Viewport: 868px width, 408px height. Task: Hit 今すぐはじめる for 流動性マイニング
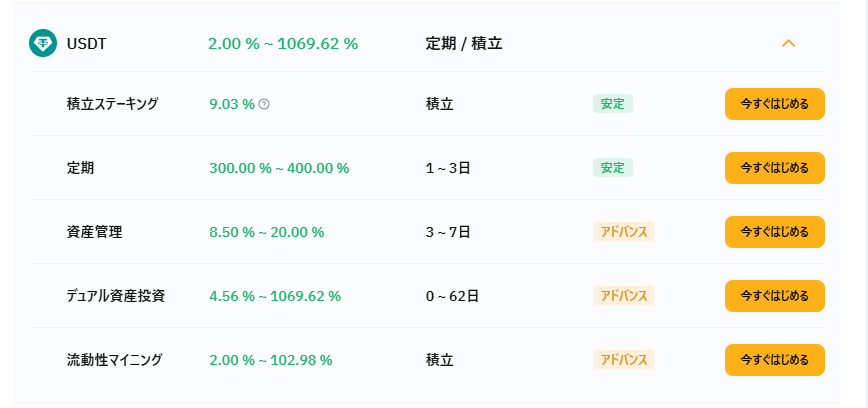(774, 360)
